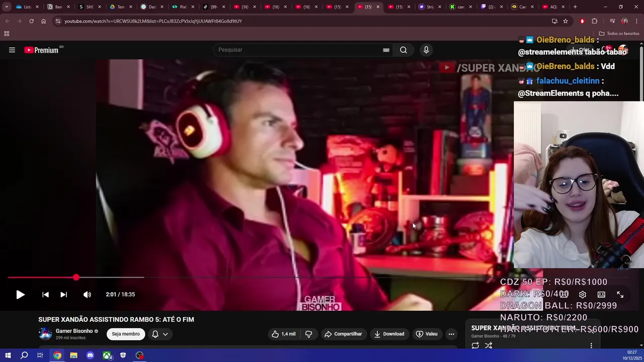Open the Windows Start menu
This screenshot has height=362, width=644.
coord(8,355)
